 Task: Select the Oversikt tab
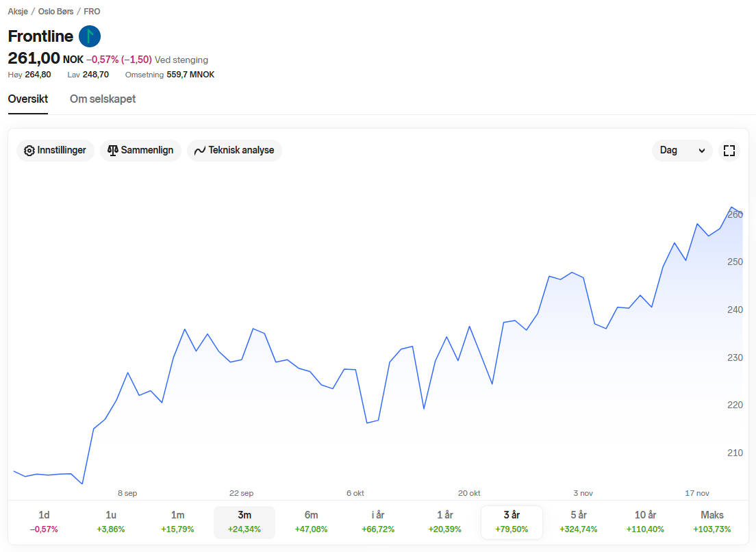(x=28, y=99)
